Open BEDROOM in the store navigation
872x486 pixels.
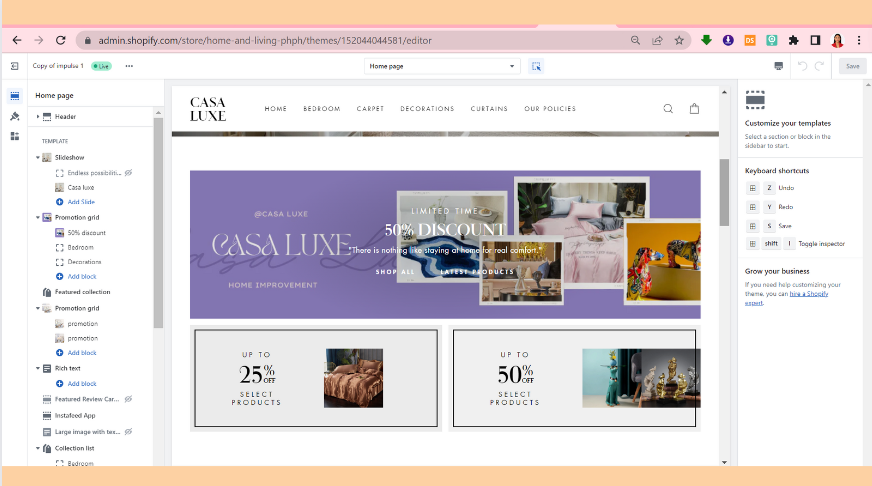[x=321, y=108]
